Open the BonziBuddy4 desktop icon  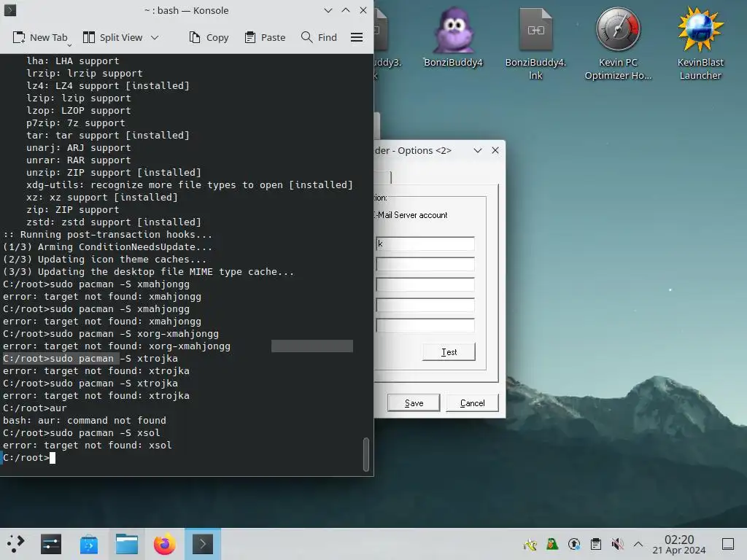[x=453, y=38]
